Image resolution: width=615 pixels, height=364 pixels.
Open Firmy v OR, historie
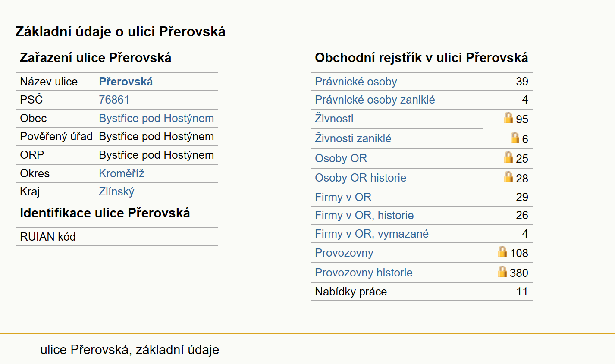pyautogui.click(x=364, y=215)
